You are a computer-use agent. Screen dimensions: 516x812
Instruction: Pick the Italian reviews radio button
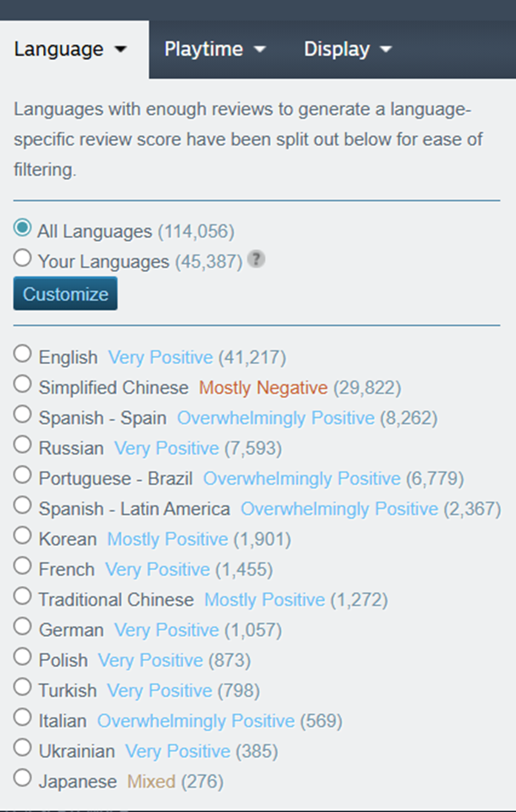tap(22, 717)
